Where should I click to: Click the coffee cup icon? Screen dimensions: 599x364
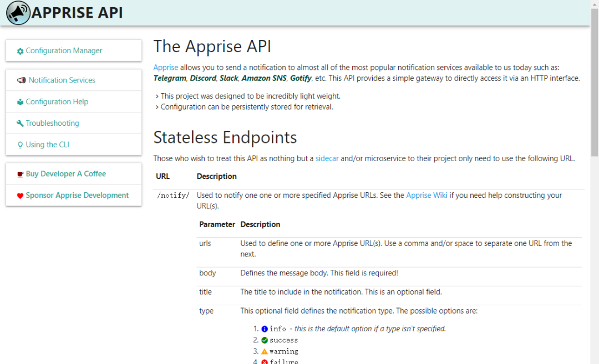[x=21, y=174]
